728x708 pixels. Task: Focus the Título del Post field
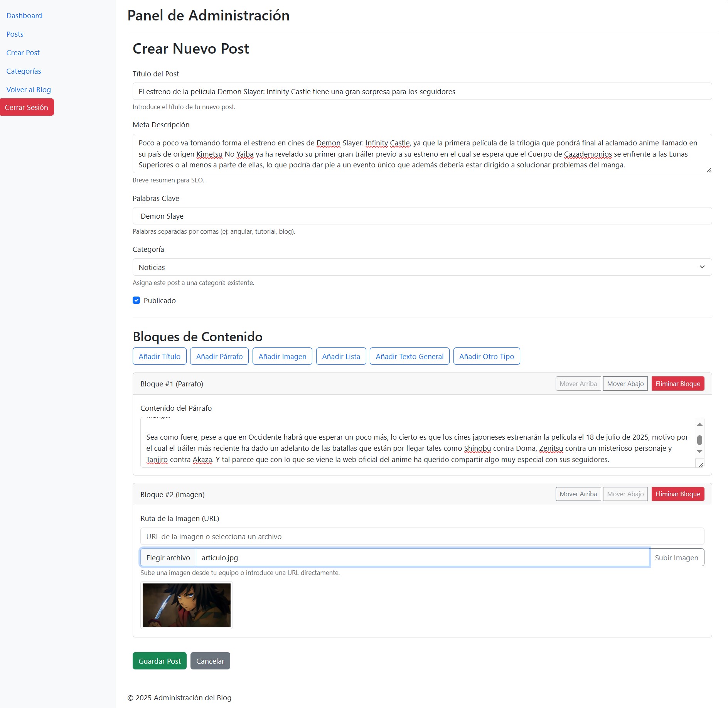pyautogui.click(x=422, y=91)
